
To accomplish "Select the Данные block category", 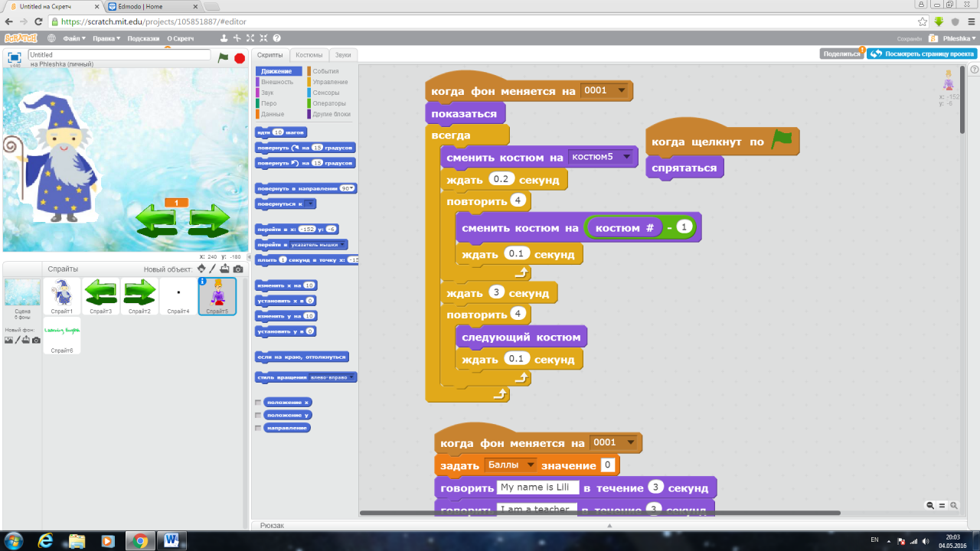I will pos(273,114).
